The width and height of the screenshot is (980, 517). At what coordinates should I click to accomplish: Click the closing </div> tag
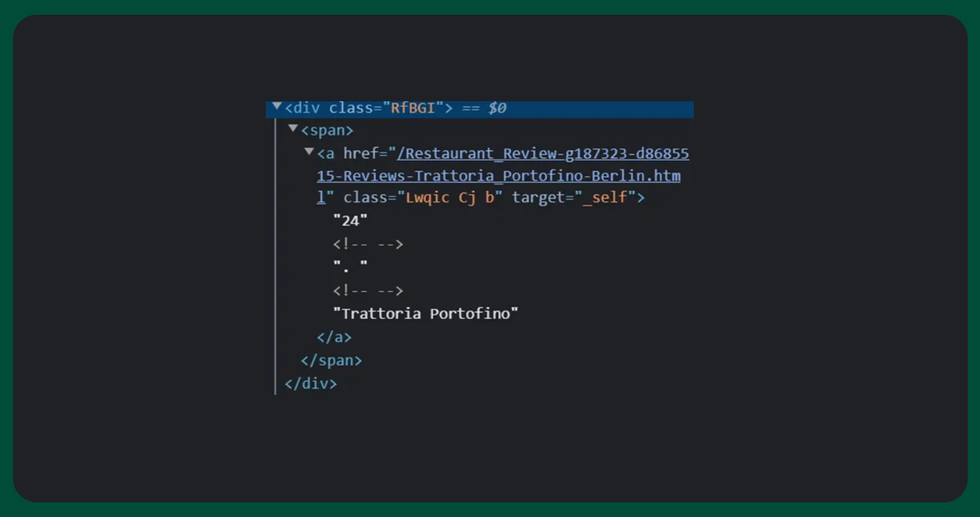[311, 383]
